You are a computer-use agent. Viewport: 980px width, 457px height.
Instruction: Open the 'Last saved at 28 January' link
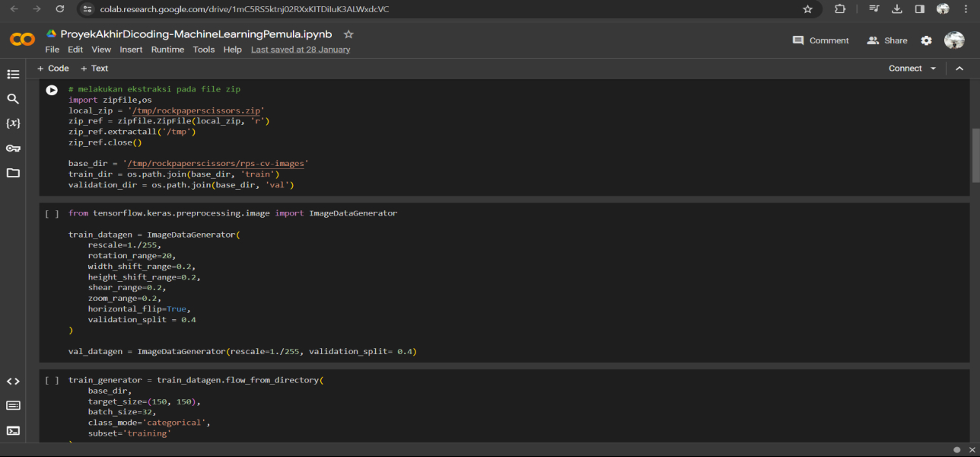point(301,50)
